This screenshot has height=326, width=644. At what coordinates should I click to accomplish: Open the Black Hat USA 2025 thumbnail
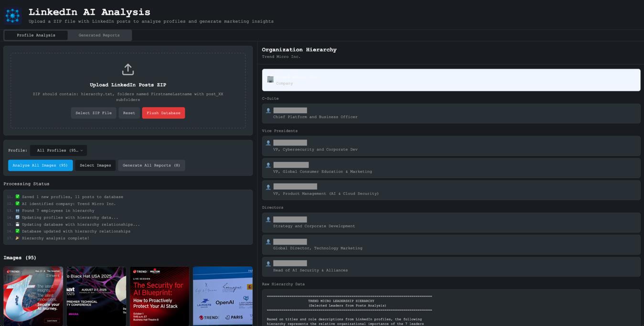[x=96, y=296]
